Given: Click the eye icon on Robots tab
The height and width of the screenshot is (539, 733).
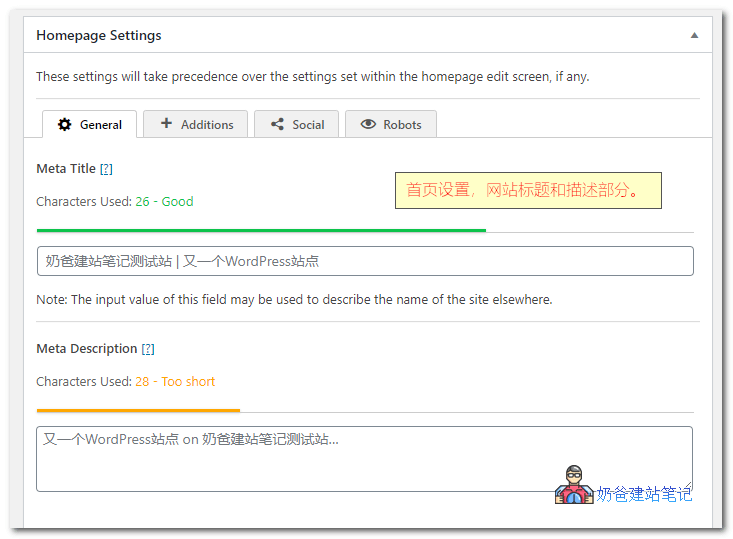Looking at the screenshot, I should 368,124.
